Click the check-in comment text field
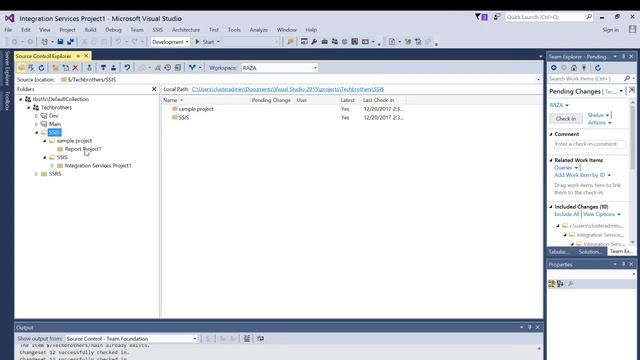Viewport: 640px width, 360px height. pyautogui.click(x=590, y=144)
